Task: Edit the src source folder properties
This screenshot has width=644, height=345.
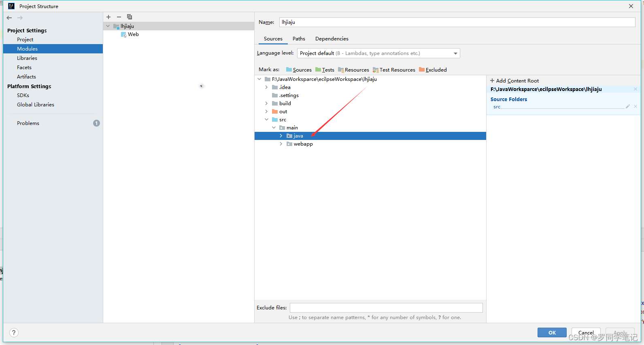Action: [x=628, y=106]
